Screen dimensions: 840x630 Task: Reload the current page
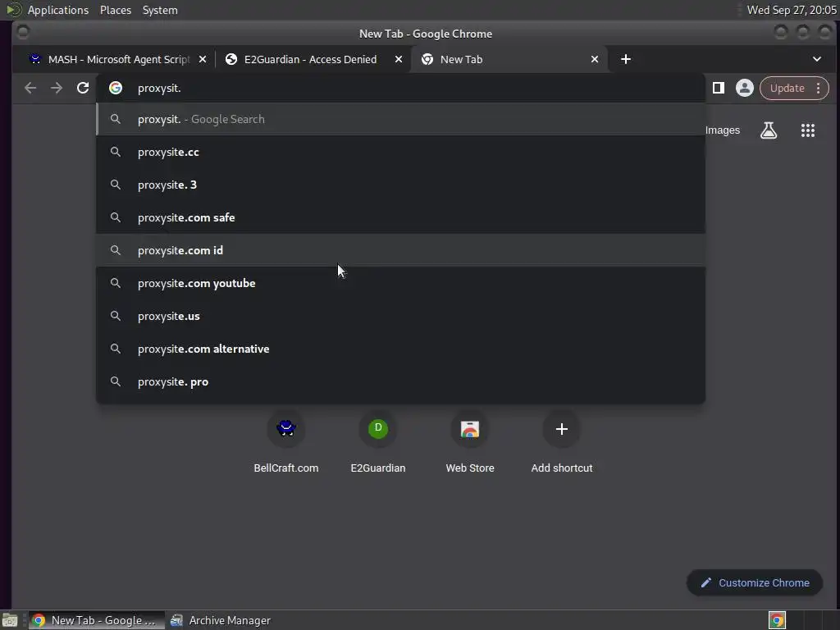pyautogui.click(x=83, y=88)
